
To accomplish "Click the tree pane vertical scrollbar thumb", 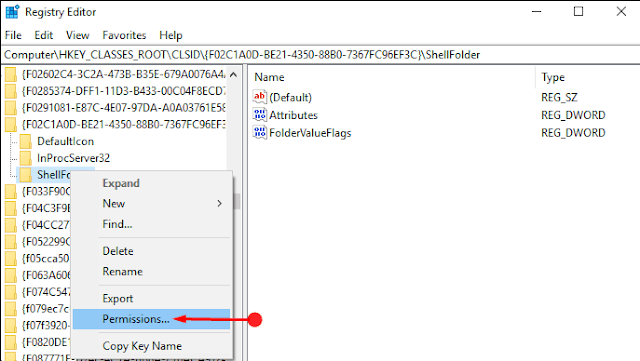I will point(237,201).
